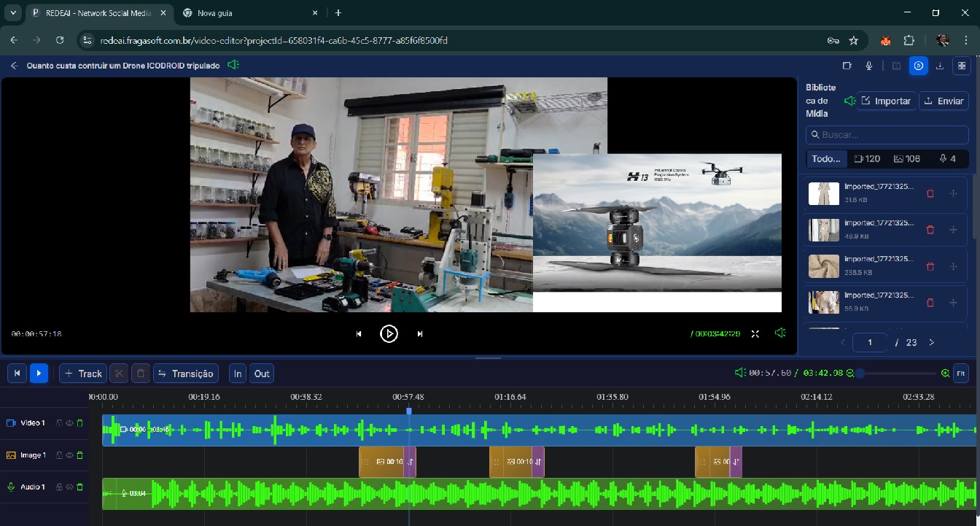Image resolution: width=980 pixels, height=526 pixels.
Task: Click the zoom in magnifier on timeline
Action: click(x=945, y=374)
